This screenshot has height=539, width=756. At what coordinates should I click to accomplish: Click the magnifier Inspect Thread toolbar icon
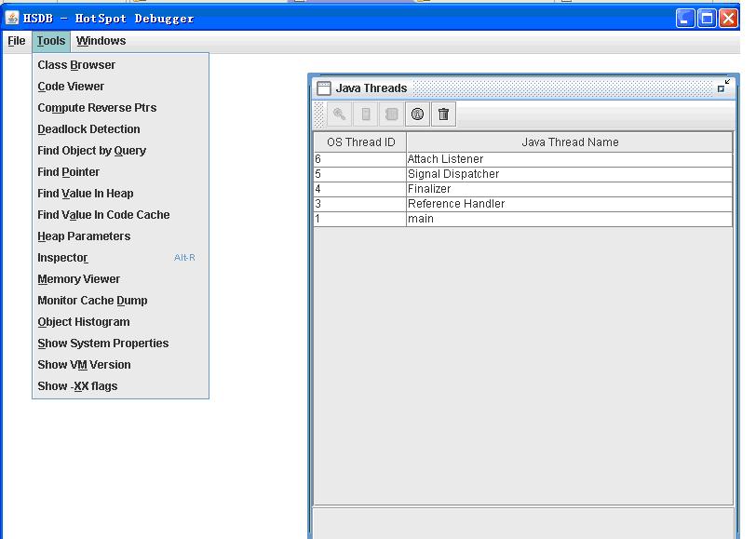tap(340, 115)
